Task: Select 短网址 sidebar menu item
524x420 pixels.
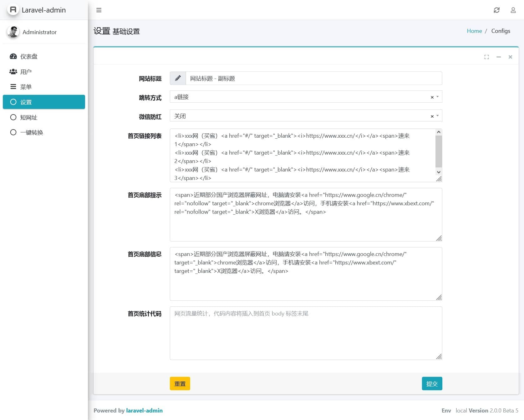Action: [29, 117]
